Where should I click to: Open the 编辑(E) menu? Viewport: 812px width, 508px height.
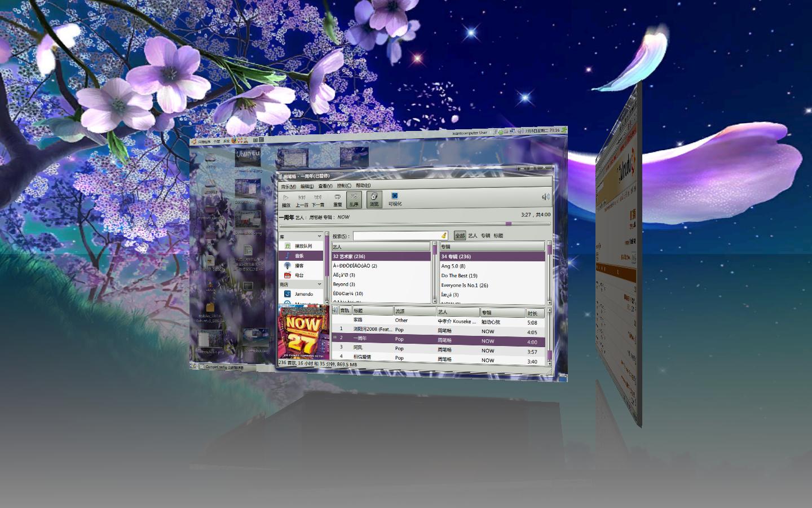tap(307, 186)
